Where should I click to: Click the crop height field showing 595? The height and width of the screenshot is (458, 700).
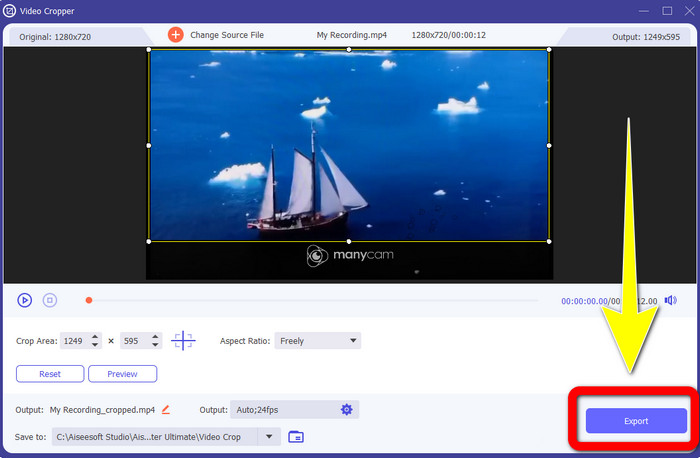point(134,341)
